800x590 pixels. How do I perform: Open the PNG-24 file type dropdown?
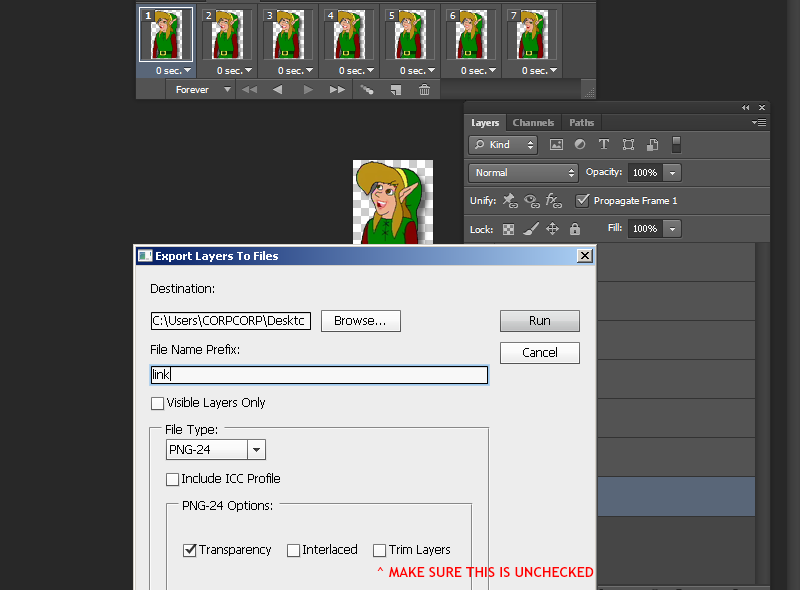[256, 450]
